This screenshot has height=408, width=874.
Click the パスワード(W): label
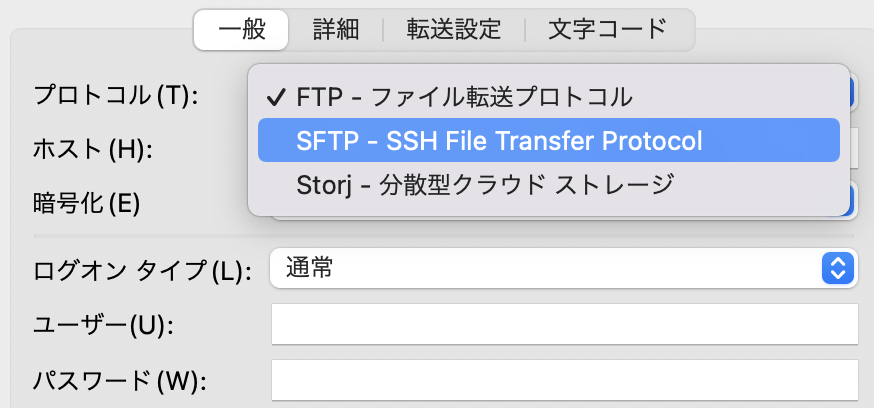click(120, 381)
